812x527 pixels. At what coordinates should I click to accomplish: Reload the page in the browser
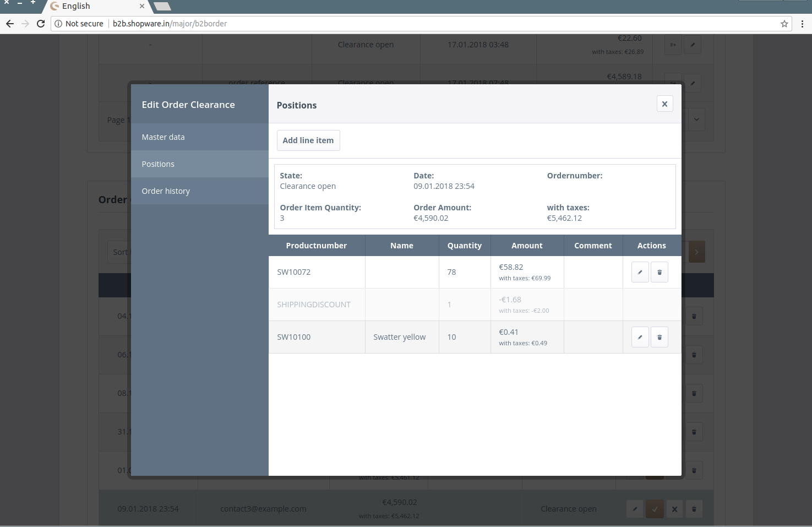41,24
